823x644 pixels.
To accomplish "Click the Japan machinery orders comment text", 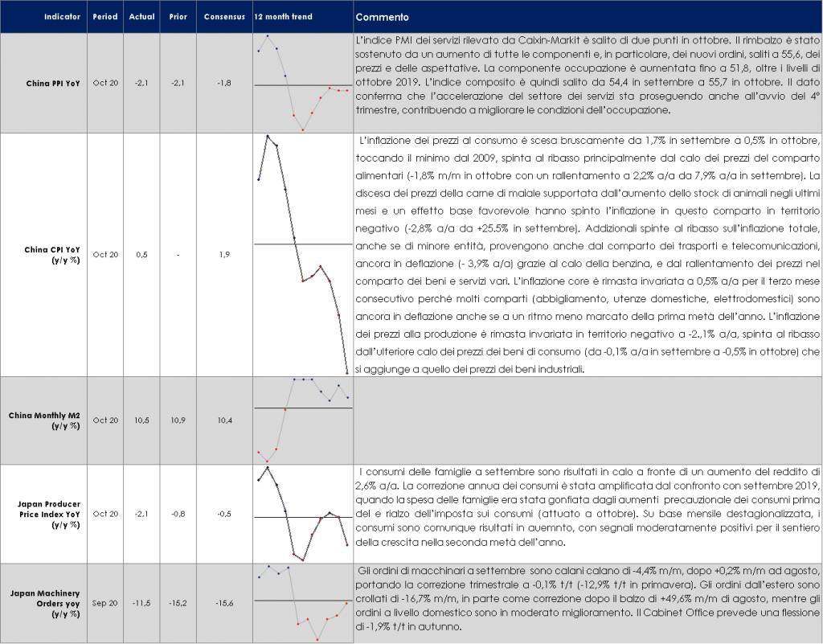I will pos(587,597).
